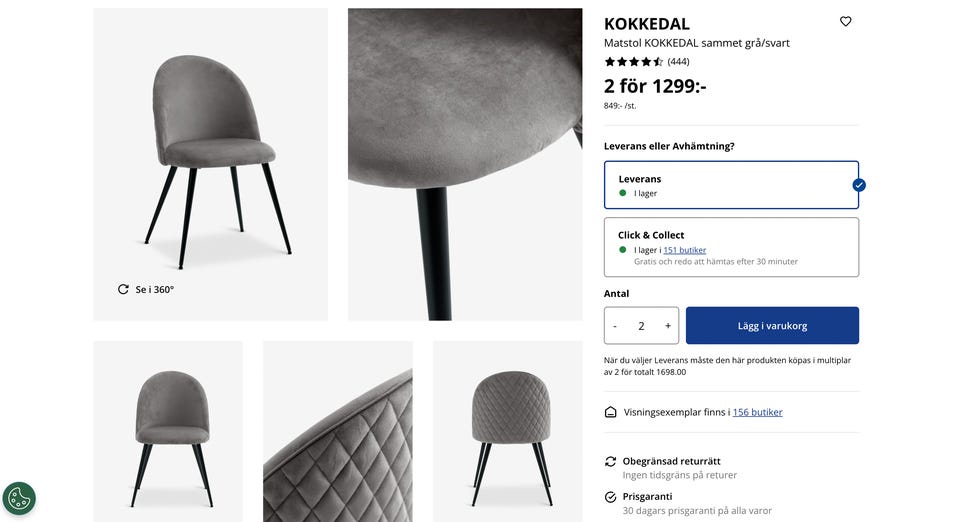Select the Leverans delivery option
This screenshot has width=960, height=522.
coord(731,185)
